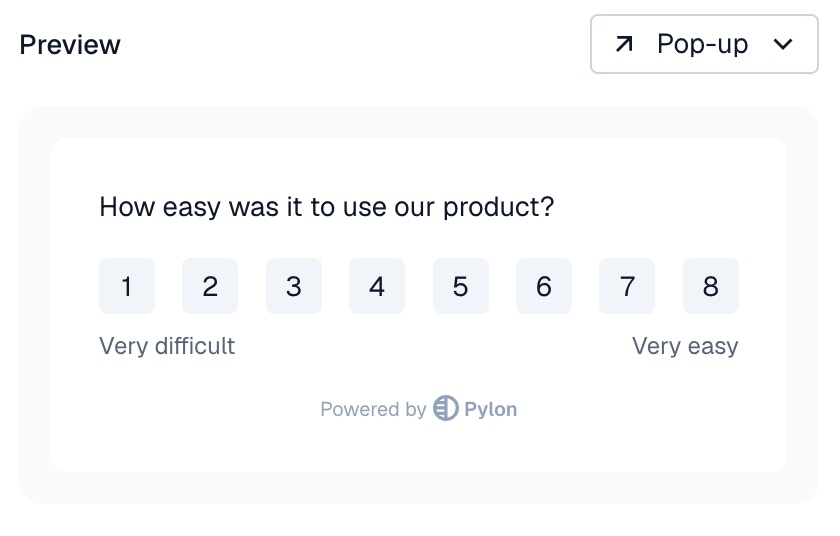Choose rating 2 in the survey
Image resolution: width=840 pixels, height=536 pixels.
point(210,286)
